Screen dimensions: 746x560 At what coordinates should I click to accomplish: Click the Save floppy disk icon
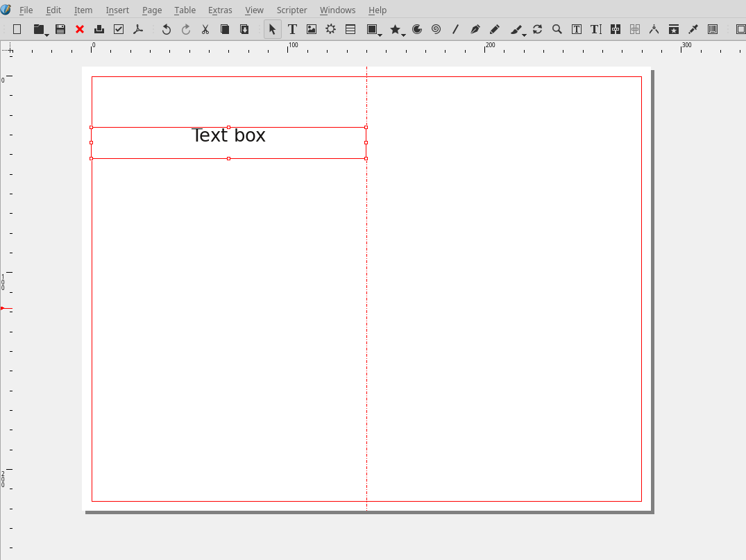60,29
